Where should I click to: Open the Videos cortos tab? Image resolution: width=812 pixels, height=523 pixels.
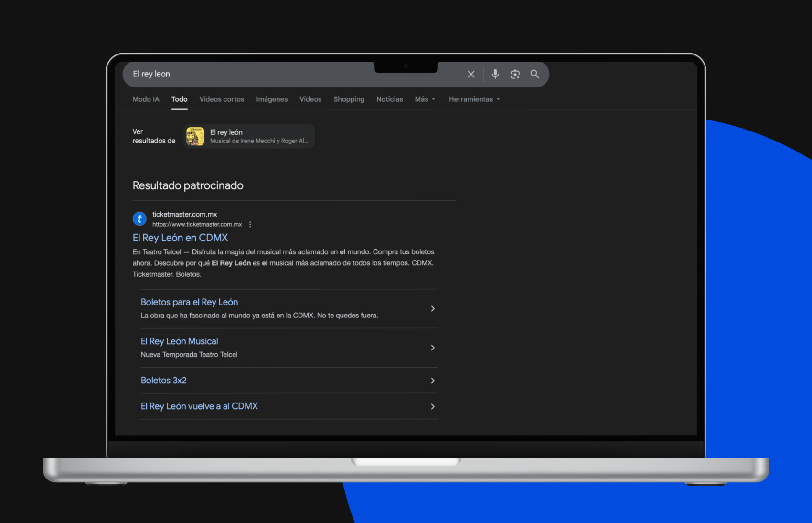pos(222,99)
